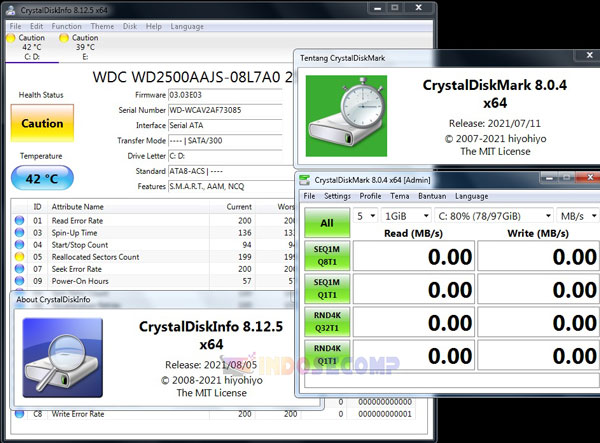The width and height of the screenshot is (600, 443).
Task: Select the C: D: drive Caution status icon
Action: pyautogui.click(x=11, y=38)
